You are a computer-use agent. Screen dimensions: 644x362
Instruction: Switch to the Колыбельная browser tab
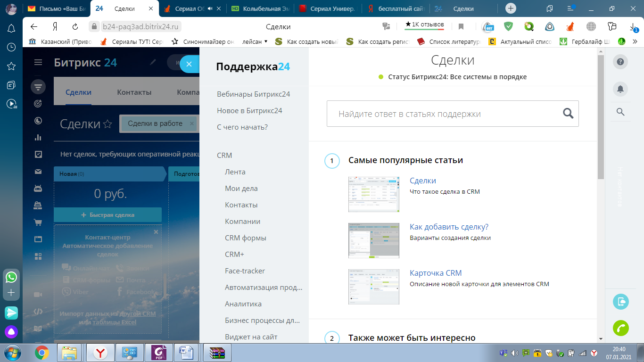tap(260, 8)
